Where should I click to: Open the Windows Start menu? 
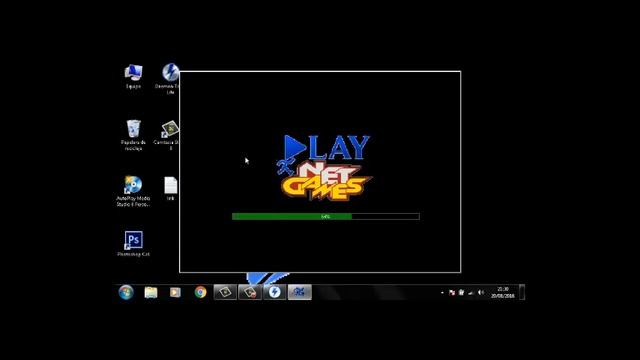tap(126, 292)
